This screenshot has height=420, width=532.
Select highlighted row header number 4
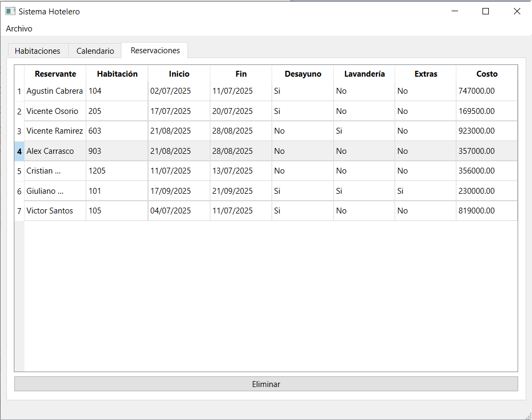pos(19,151)
